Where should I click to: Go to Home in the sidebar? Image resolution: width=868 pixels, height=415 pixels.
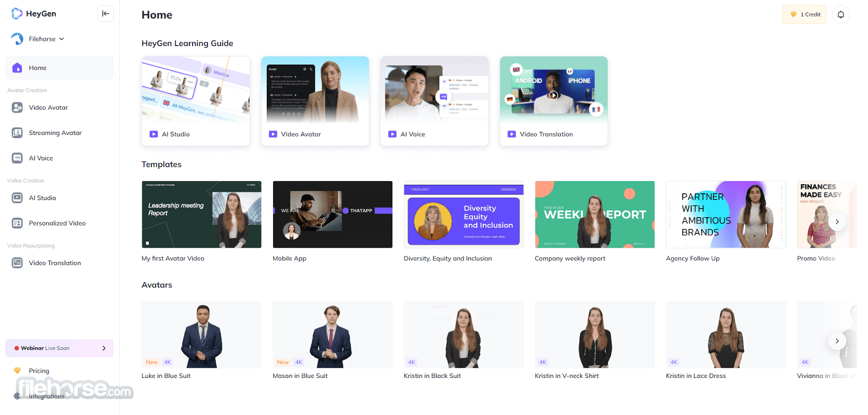tap(59, 68)
